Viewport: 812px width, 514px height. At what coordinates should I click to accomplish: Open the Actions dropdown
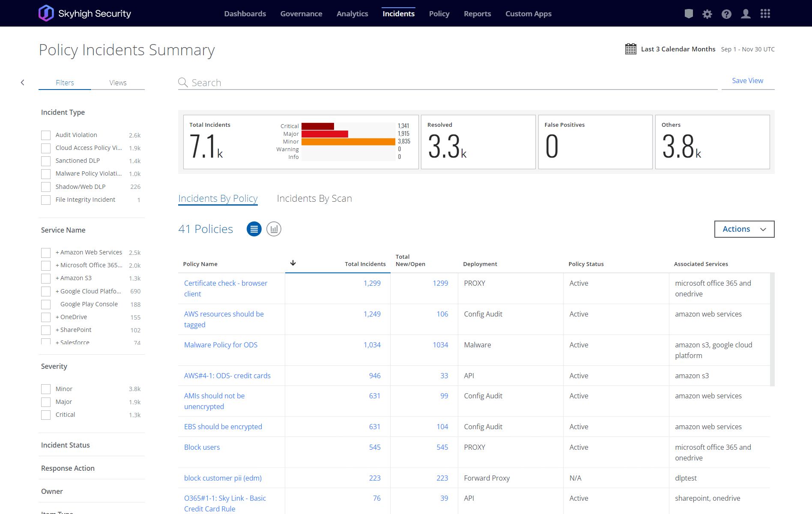[744, 229]
